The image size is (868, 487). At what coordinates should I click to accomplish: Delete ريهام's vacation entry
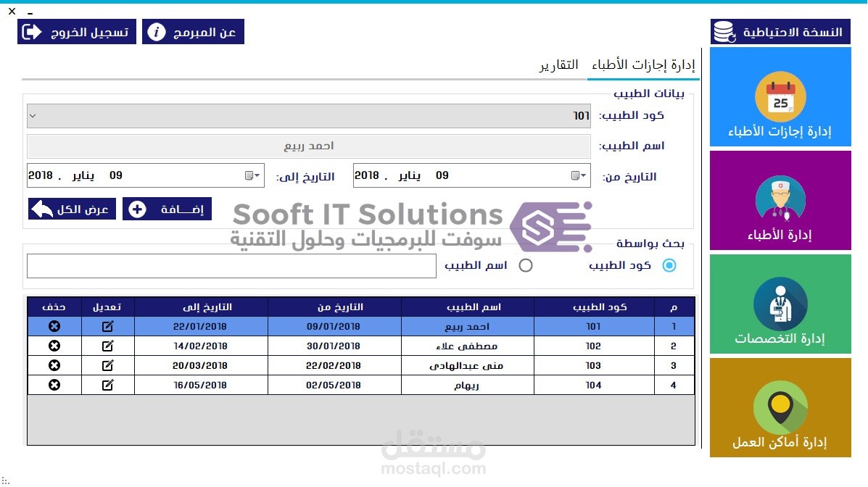[x=54, y=385]
